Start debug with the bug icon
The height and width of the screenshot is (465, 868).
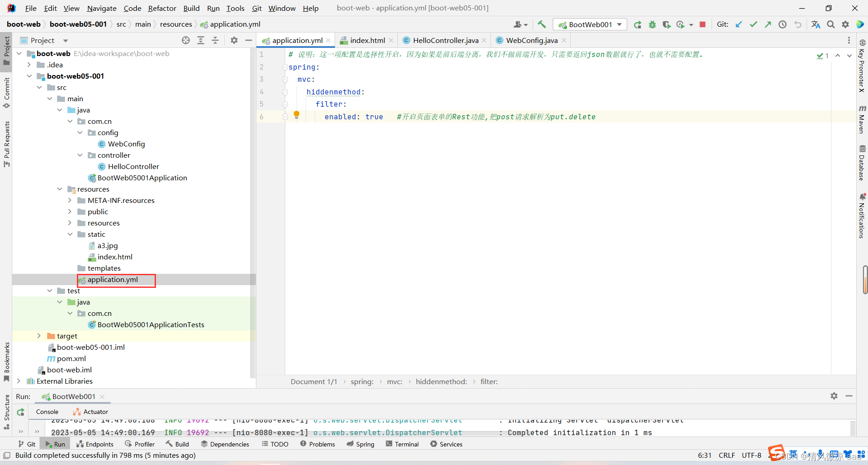[652, 24]
